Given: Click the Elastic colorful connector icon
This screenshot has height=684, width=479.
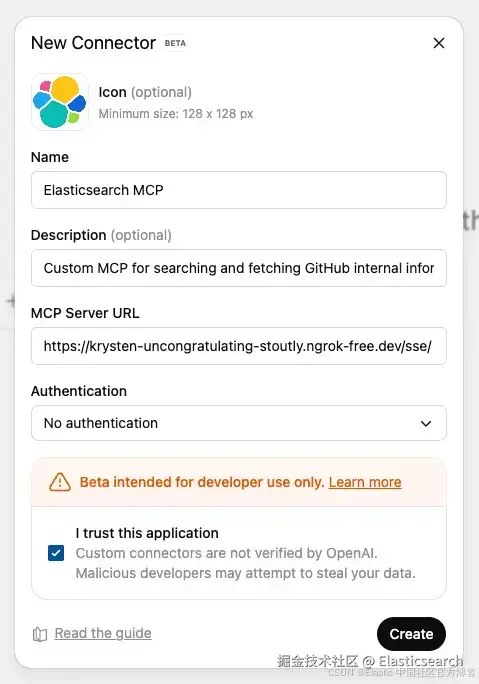Looking at the screenshot, I should coord(60,102).
